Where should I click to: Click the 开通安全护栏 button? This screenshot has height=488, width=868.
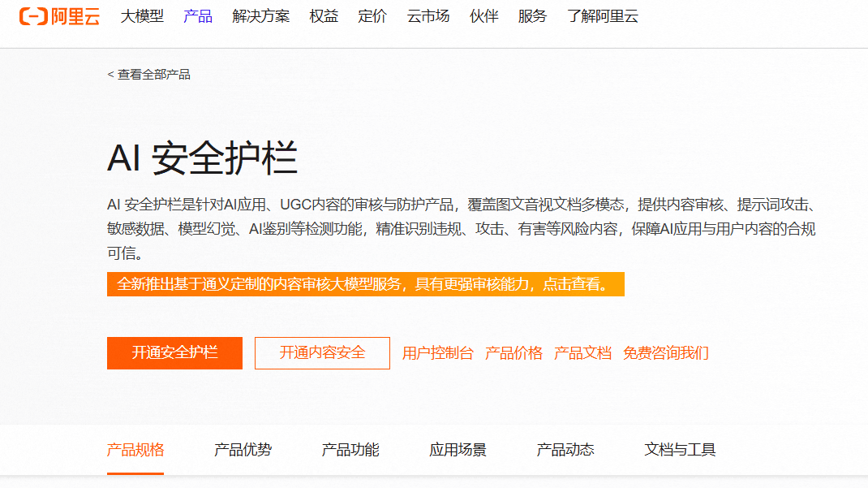pyautogui.click(x=174, y=353)
